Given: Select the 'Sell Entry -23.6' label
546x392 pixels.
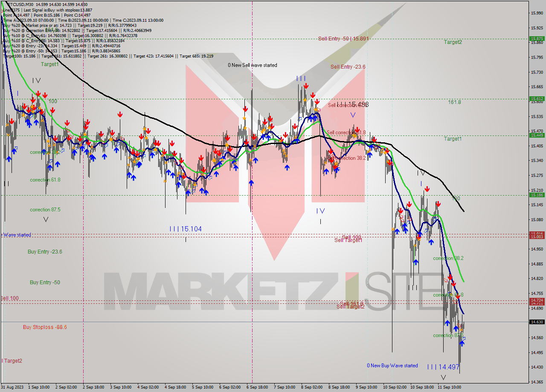Looking at the screenshot, I should 348,66.
